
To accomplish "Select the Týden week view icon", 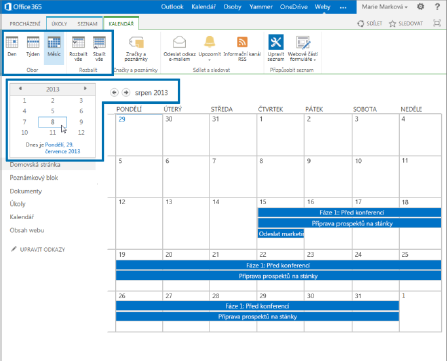I will pyautogui.click(x=33, y=43).
